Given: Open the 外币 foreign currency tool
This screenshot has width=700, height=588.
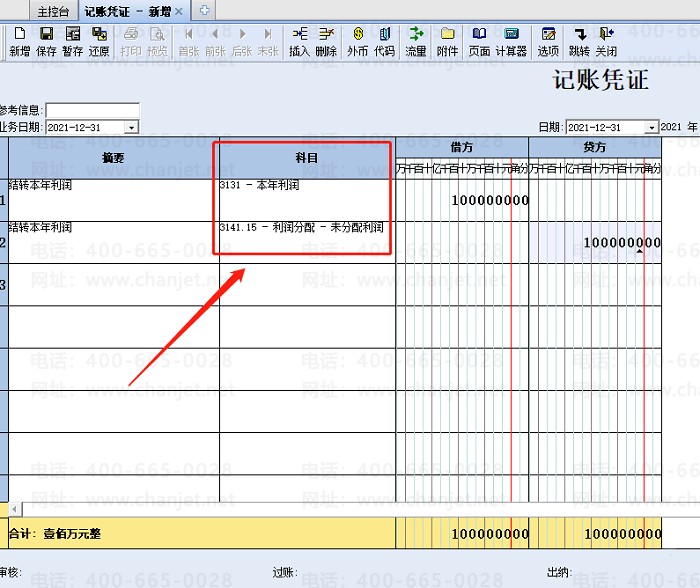Looking at the screenshot, I should (x=357, y=40).
